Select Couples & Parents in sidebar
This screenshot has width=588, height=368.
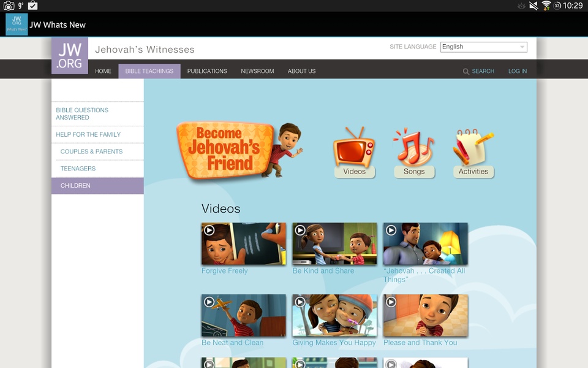pos(97,151)
